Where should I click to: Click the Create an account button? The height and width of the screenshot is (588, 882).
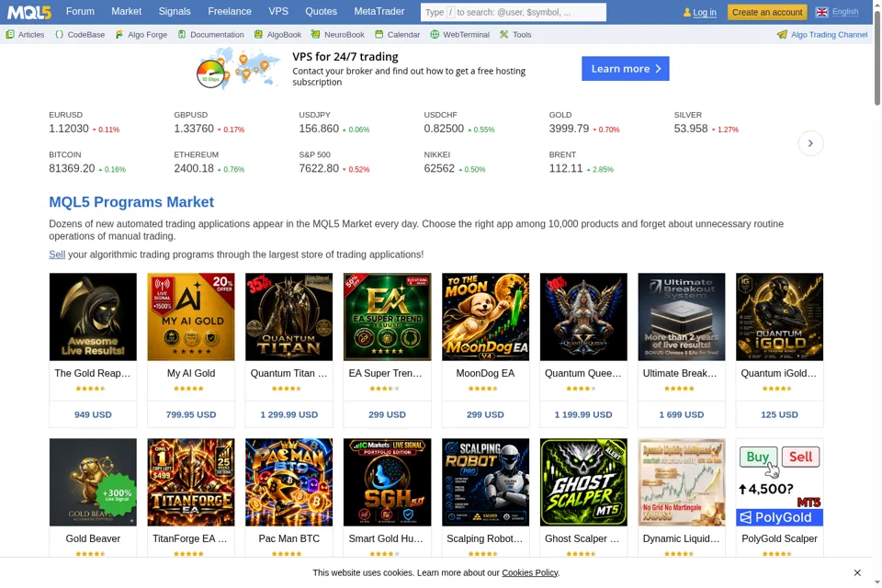click(767, 12)
